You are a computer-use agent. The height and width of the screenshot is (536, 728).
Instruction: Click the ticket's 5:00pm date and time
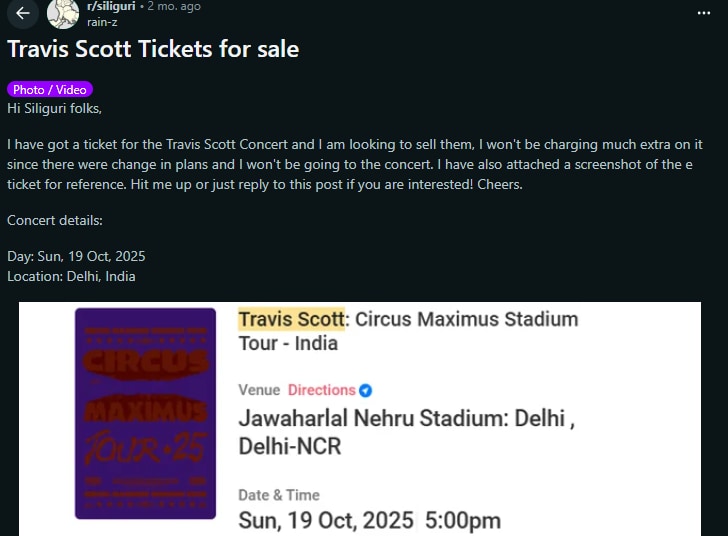[369, 521]
